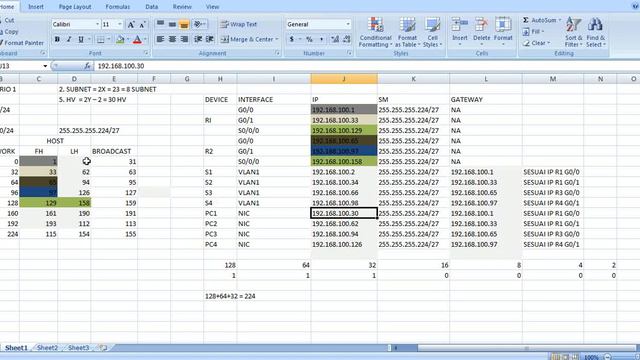Expand the Borders dropdown arrow
Screen dimensions: 640x360
(109, 39)
